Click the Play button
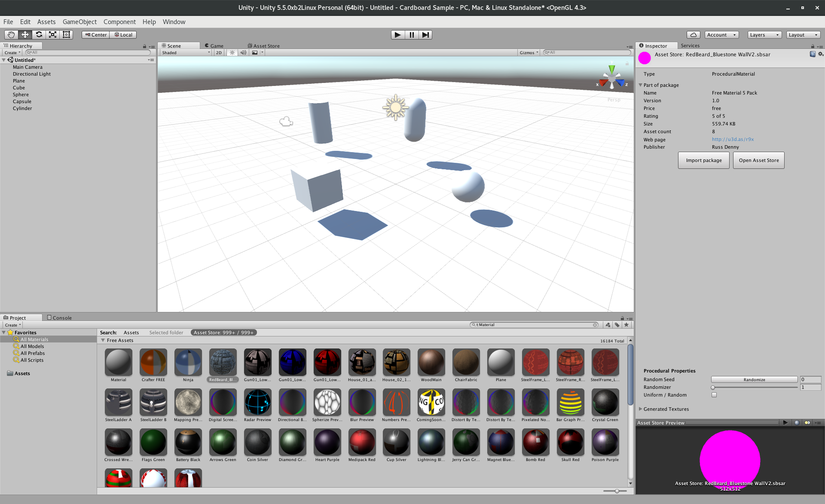The height and width of the screenshot is (504, 825). click(x=397, y=35)
